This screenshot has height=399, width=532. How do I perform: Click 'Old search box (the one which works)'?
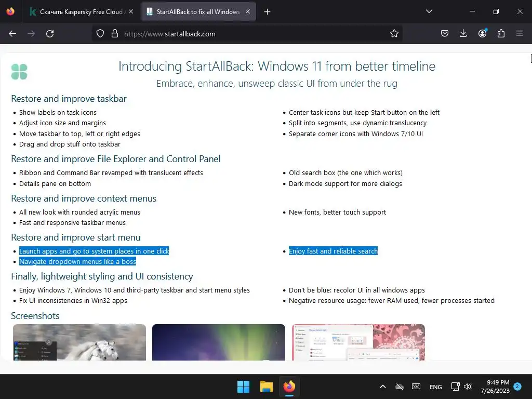[x=345, y=172]
